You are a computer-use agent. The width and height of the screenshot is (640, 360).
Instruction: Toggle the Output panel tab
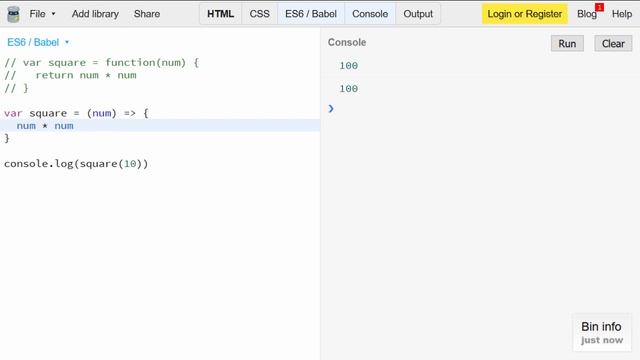(x=418, y=14)
